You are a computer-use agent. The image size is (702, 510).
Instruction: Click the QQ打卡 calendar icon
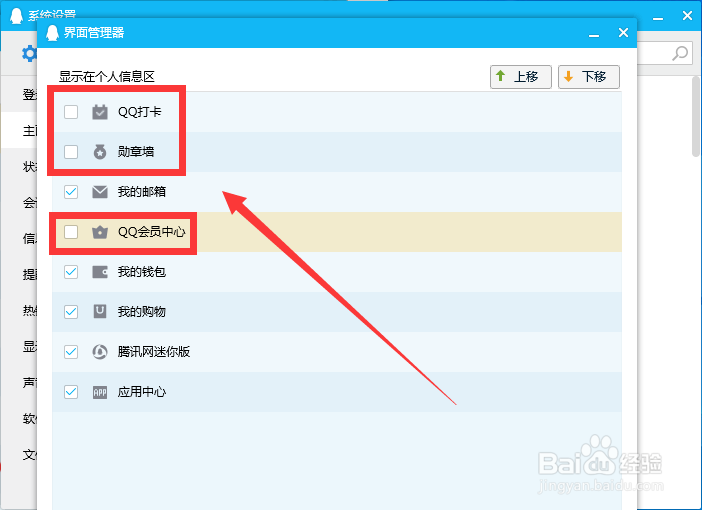(x=100, y=112)
